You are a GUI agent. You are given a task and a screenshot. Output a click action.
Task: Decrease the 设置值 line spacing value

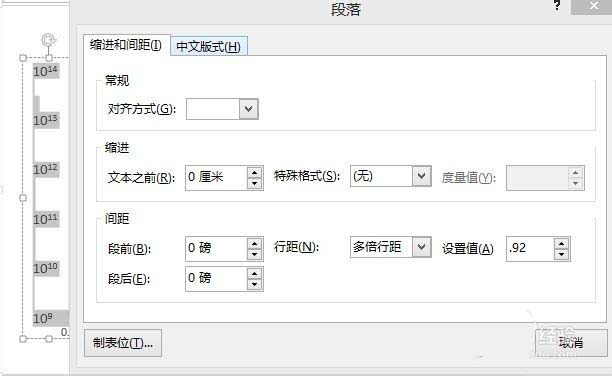(x=561, y=255)
